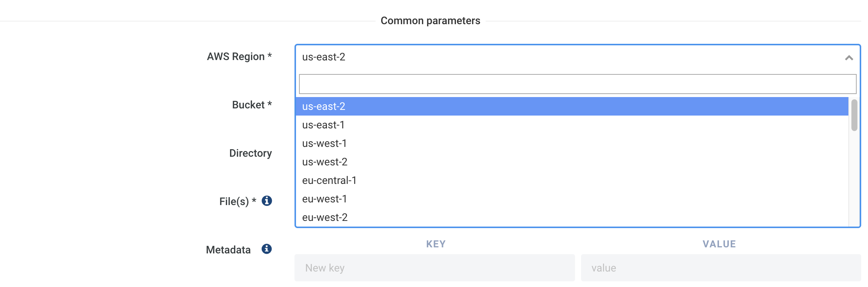Screen dimensions: 868x287
Task: Click the AWS Region selected value box
Action: [x=566, y=57]
